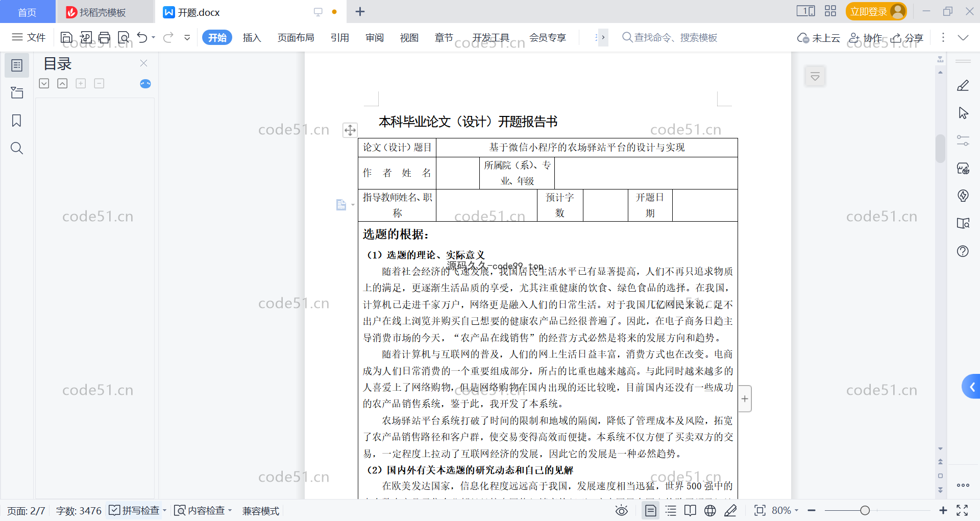Enter full screen with the expand icon
The image size is (980, 521).
(962, 510)
